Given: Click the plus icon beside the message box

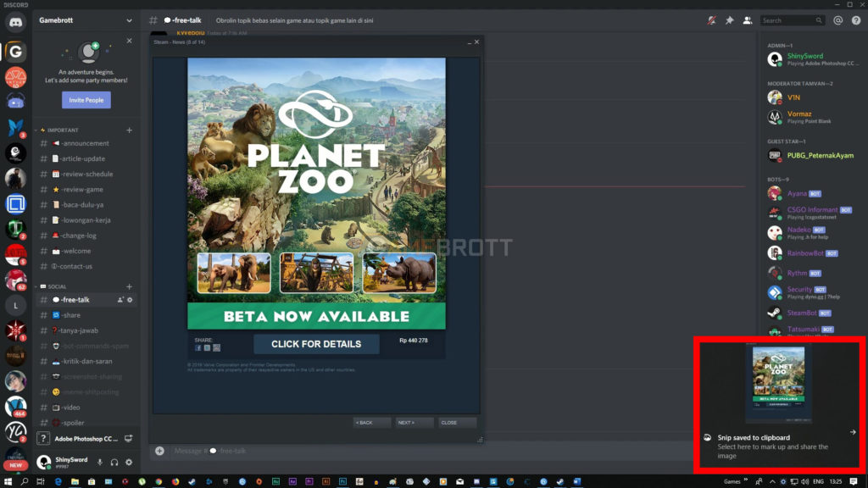Looking at the screenshot, I should tap(160, 450).
